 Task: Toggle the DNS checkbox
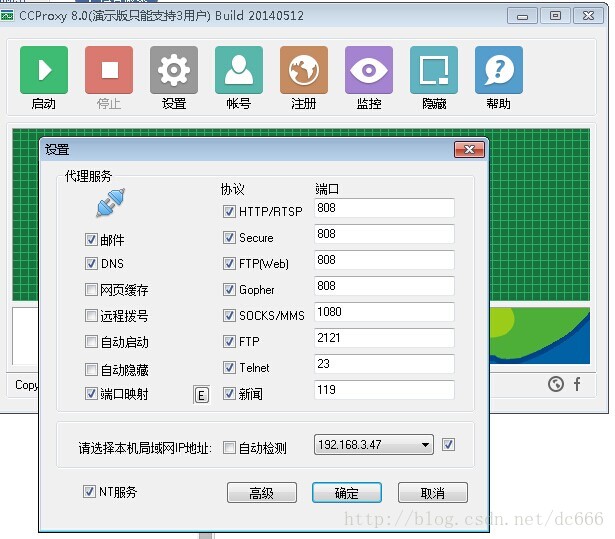(91, 263)
